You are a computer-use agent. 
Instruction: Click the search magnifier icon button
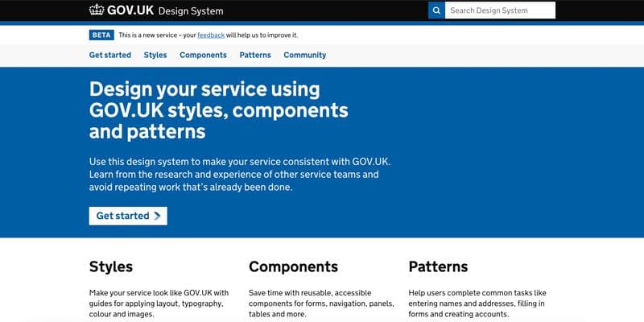point(436,10)
